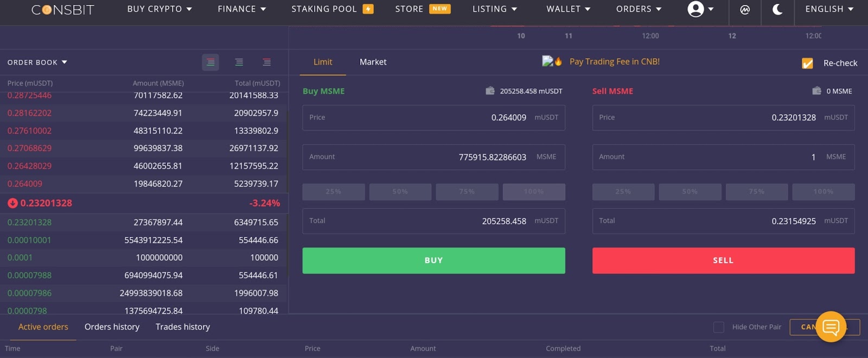The height and width of the screenshot is (358, 868).
Task: Click the NEW badge next to Store
Action: (x=440, y=9)
